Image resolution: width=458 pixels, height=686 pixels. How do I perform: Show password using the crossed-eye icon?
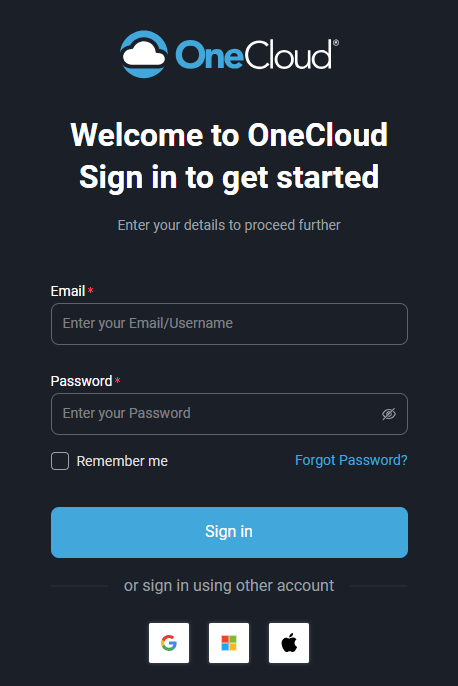(x=389, y=413)
